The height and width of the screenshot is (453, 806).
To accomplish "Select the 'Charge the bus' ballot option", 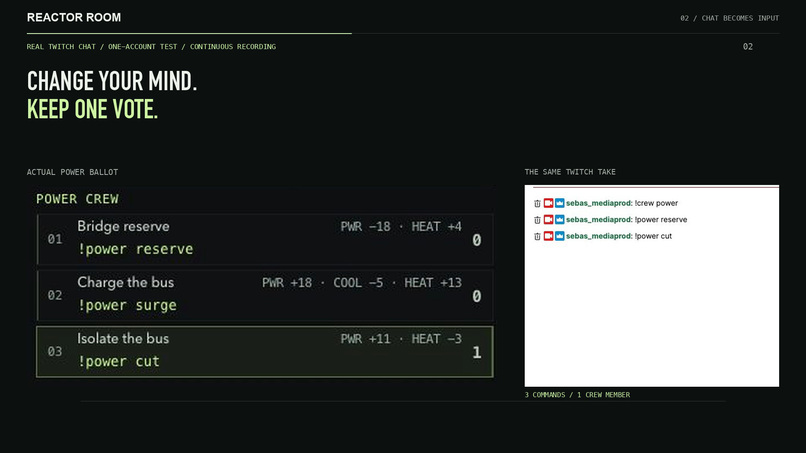I will (265, 295).
